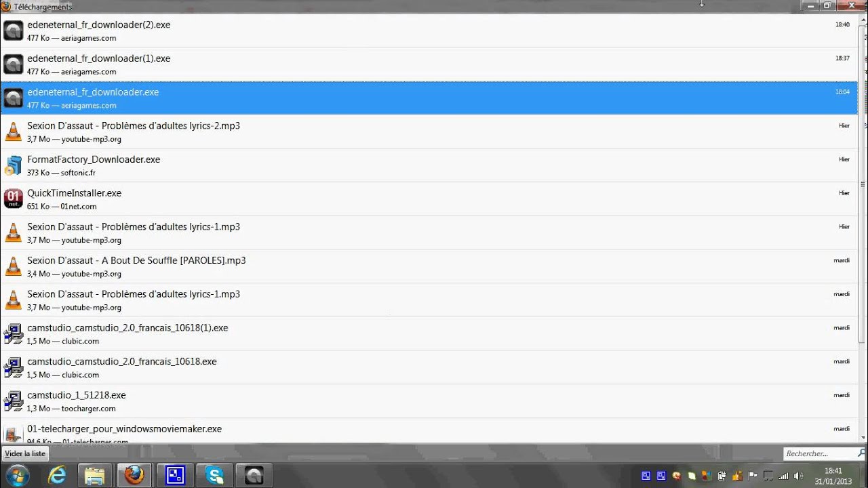
Task: Open the Windows Start menu orb
Action: click(17, 475)
